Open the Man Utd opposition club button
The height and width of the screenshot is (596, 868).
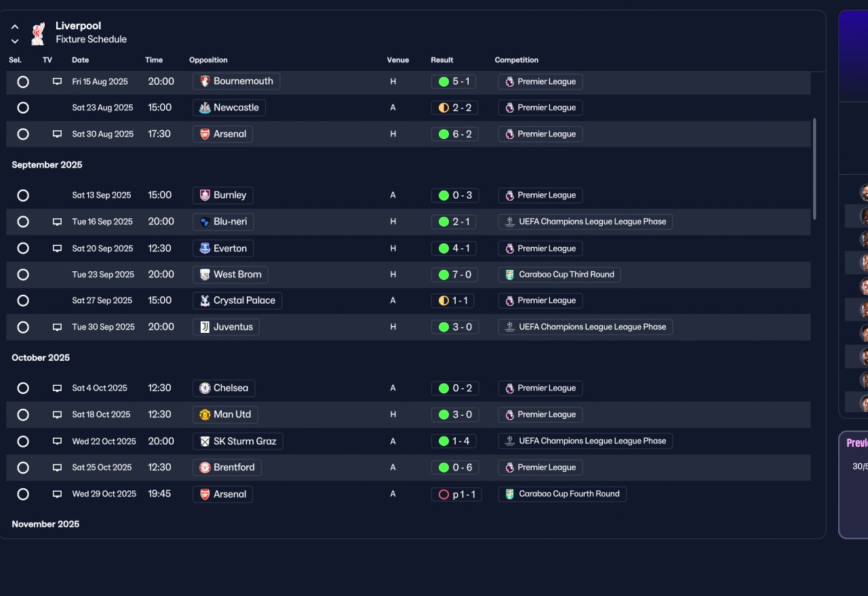[x=225, y=414]
